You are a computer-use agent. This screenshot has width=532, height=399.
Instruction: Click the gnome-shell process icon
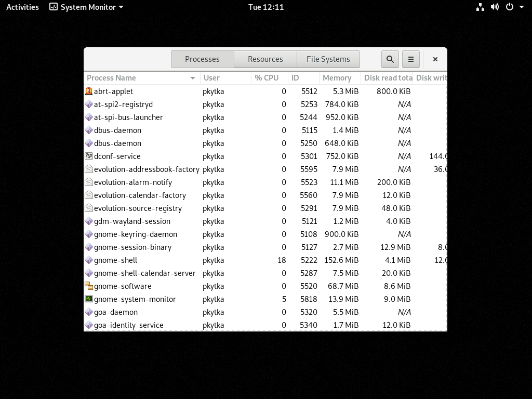[x=88, y=260]
